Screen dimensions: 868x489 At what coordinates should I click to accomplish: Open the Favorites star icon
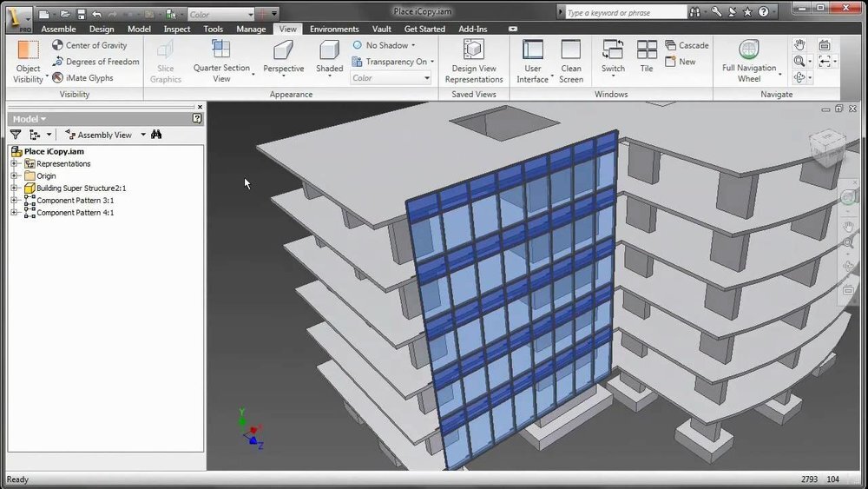pyautogui.click(x=747, y=11)
